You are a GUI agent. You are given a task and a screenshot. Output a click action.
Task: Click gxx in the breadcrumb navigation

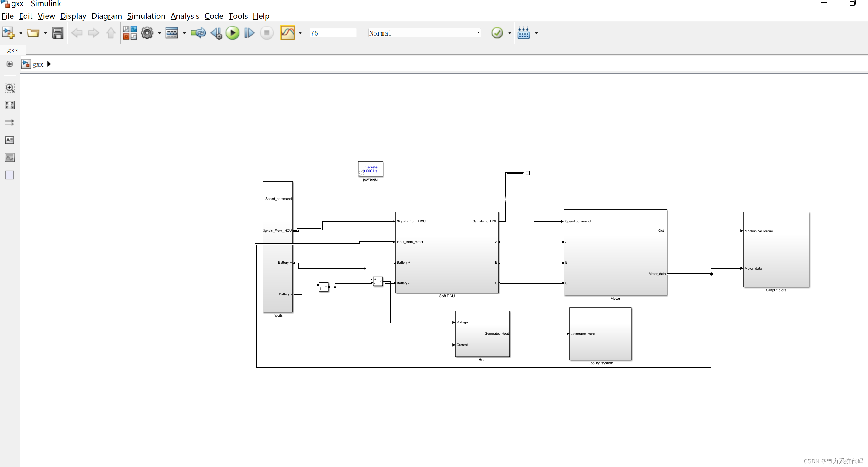pos(39,64)
